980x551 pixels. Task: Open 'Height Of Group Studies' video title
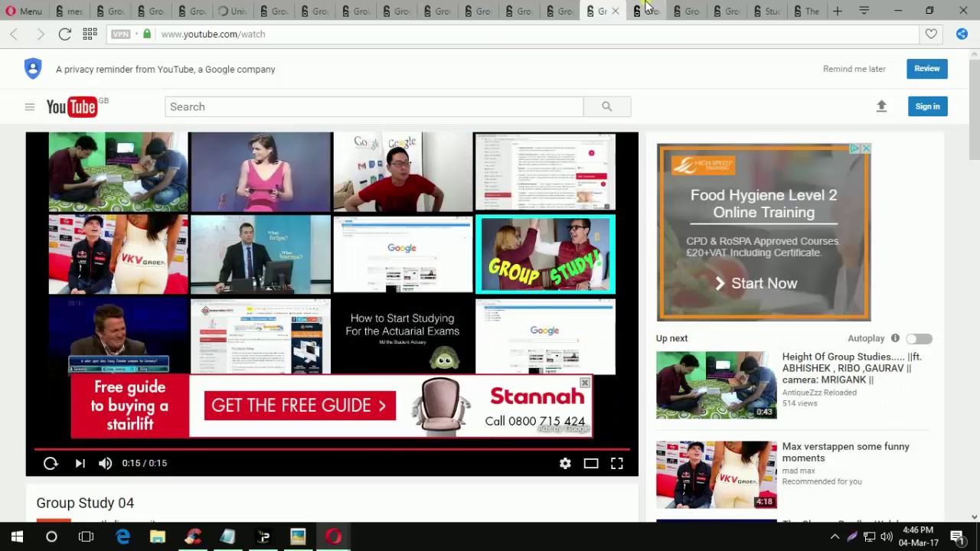[851, 368]
